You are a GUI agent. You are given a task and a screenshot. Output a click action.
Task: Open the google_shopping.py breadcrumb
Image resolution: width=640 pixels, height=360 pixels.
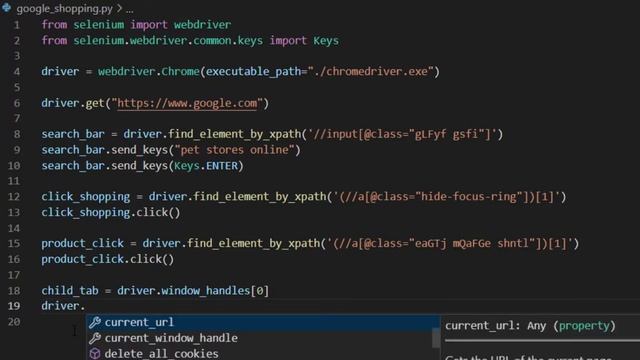click(x=64, y=9)
